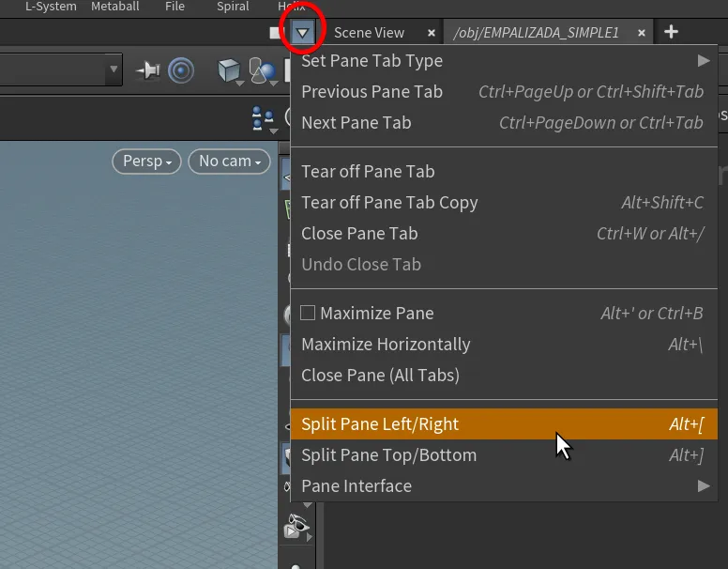
Task: Choose Previous Pane Tab
Action: (504, 92)
